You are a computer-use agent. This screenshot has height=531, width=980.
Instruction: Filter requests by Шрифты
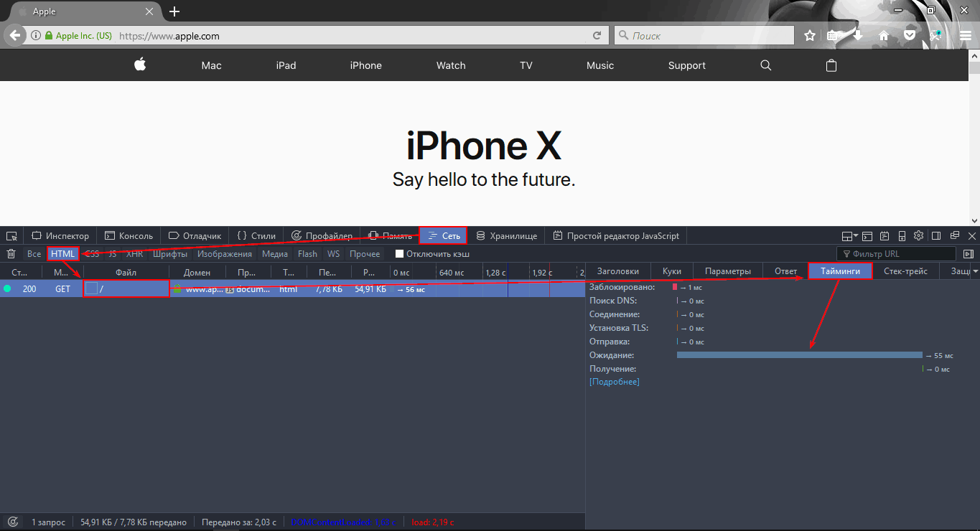pos(170,254)
